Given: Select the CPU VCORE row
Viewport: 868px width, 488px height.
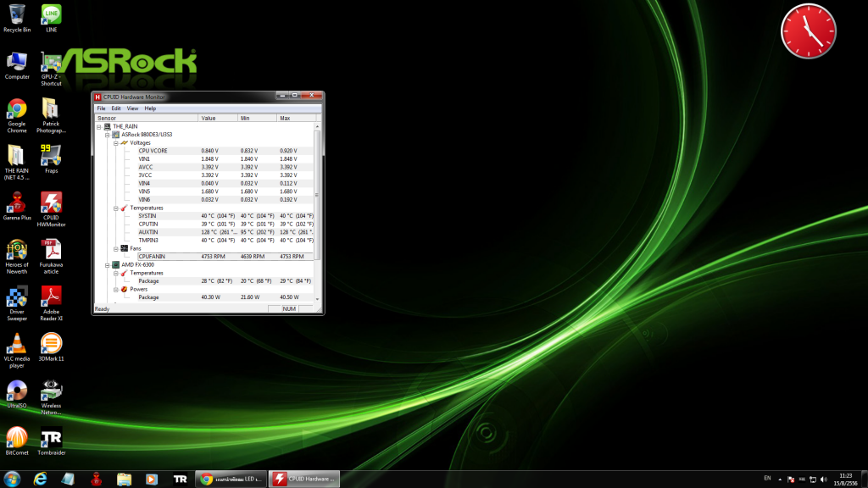Looking at the screenshot, I should click(x=224, y=151).
